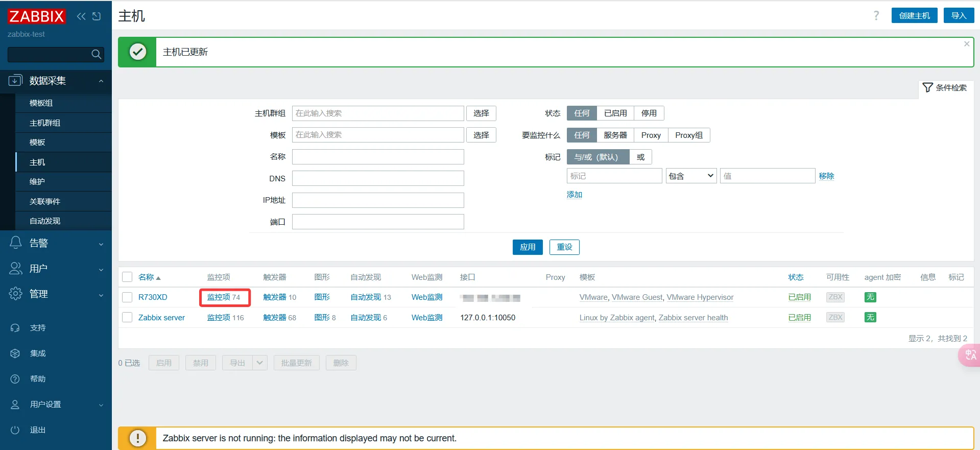Expand the 用户 menu section
Viewport: 980px width, 450px height.
click(56, 269)
